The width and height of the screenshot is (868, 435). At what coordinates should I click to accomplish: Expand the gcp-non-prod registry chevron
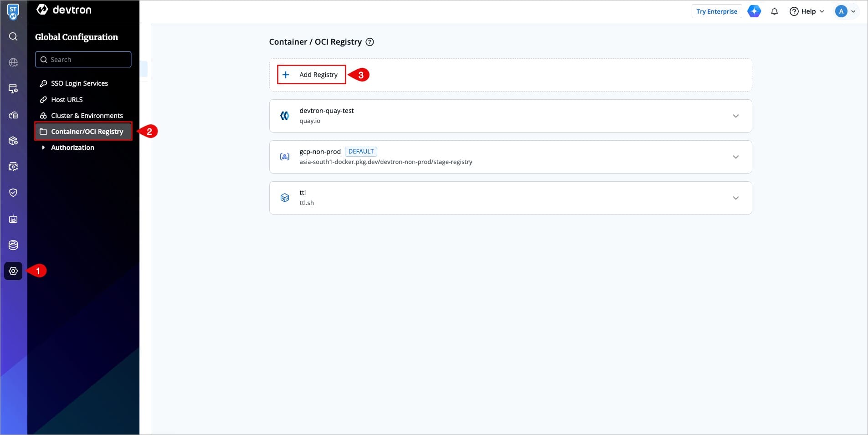[735, 157]
